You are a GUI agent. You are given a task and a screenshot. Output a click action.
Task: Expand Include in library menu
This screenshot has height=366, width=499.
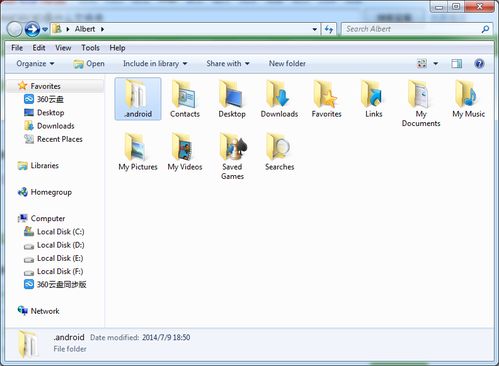click(155, 63)
